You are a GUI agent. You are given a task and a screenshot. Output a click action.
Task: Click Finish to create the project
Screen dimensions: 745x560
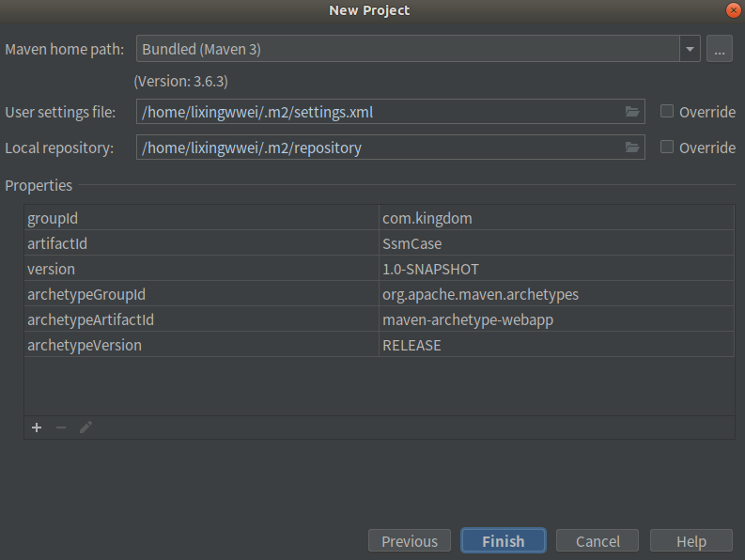tap(504, 540)
